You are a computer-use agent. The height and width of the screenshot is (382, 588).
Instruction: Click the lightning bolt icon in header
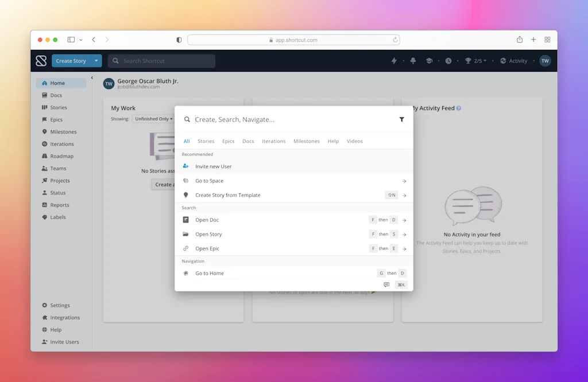394,61
